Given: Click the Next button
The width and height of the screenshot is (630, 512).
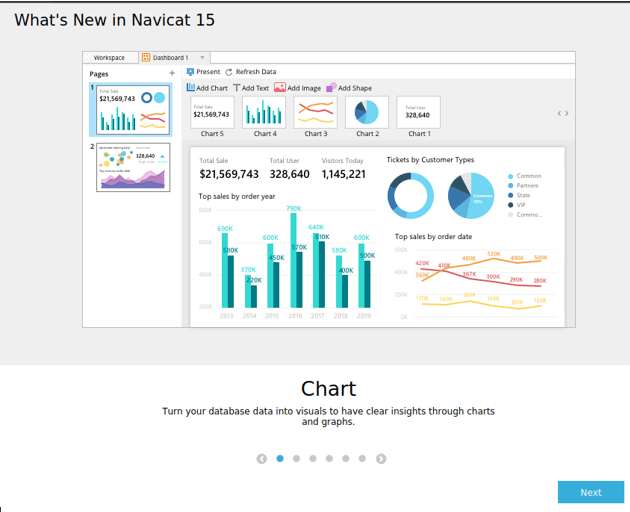Looking at the screenshot, I should click(x=591, y=492).
